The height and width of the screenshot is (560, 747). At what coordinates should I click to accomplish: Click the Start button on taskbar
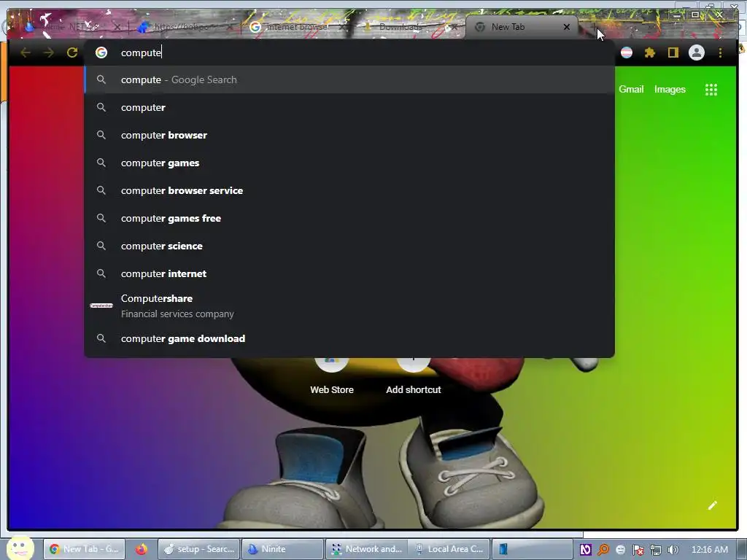(20, 549)
